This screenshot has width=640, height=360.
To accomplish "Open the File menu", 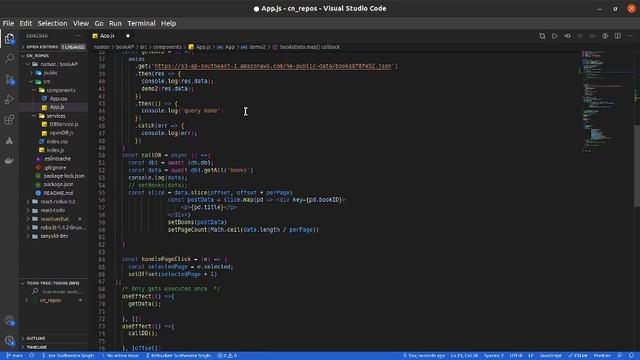I will pyautogui.click(x=8, y=23).
